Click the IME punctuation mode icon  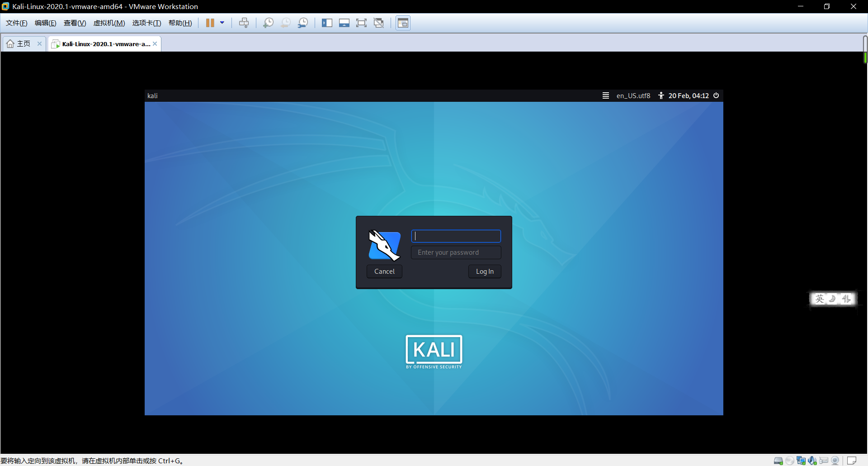pos(846,299)
